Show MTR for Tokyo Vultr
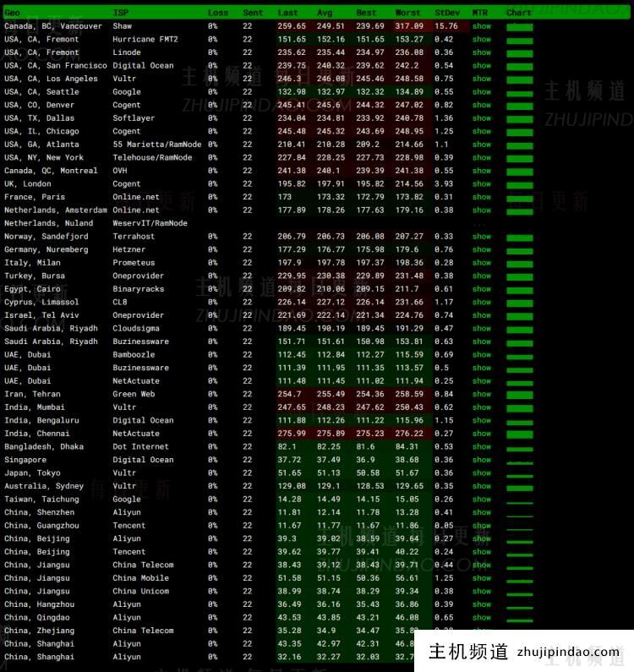Viewport: 634px width, 672px height. coord(481,473)
